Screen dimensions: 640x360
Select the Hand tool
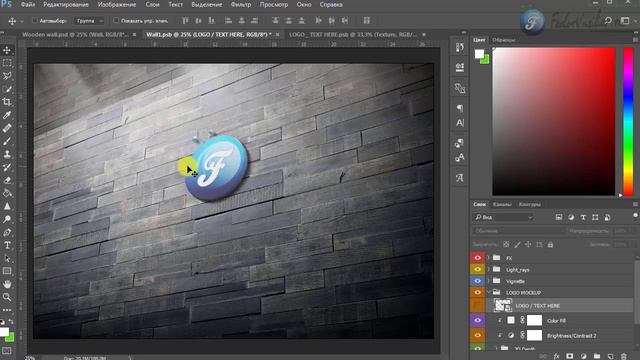tap(7, 284)
